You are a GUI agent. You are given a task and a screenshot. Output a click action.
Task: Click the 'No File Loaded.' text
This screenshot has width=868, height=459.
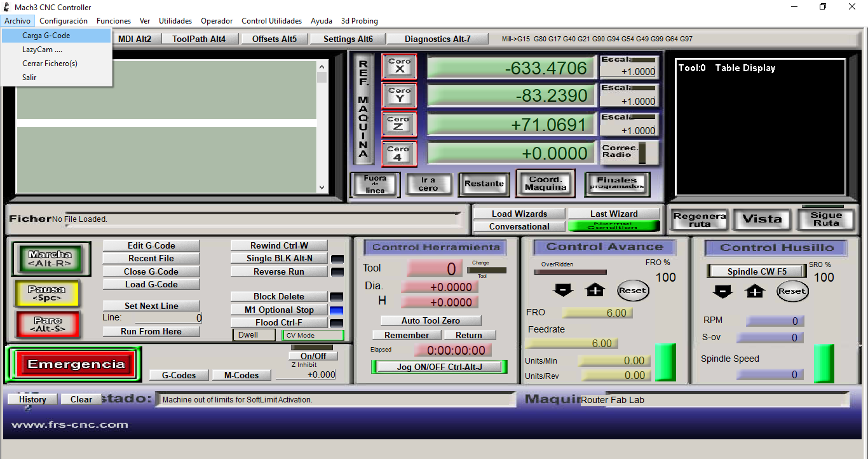80,219
